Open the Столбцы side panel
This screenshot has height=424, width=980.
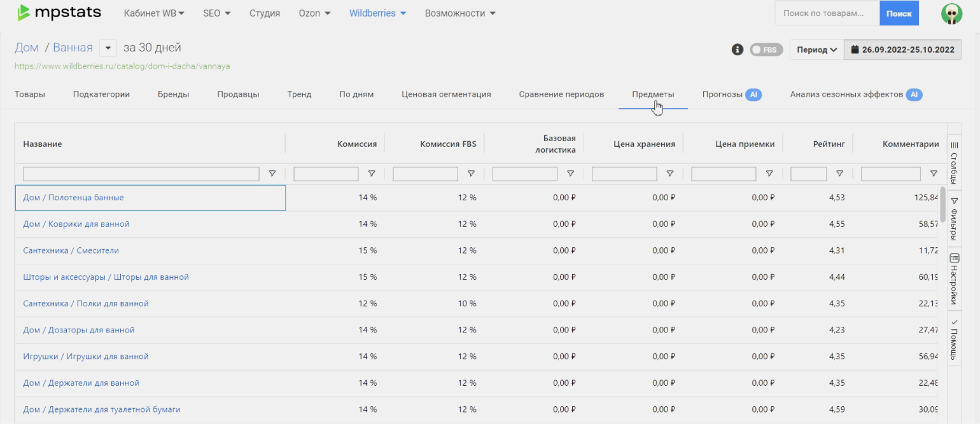click(954, 162)
